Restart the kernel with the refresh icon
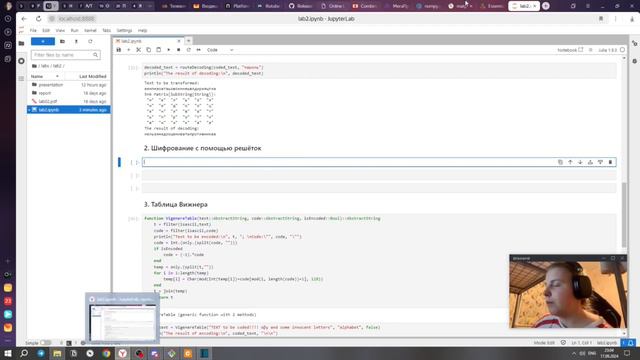Image resolution: width=640 pixels, height=360 pixels. coord(189,50)
